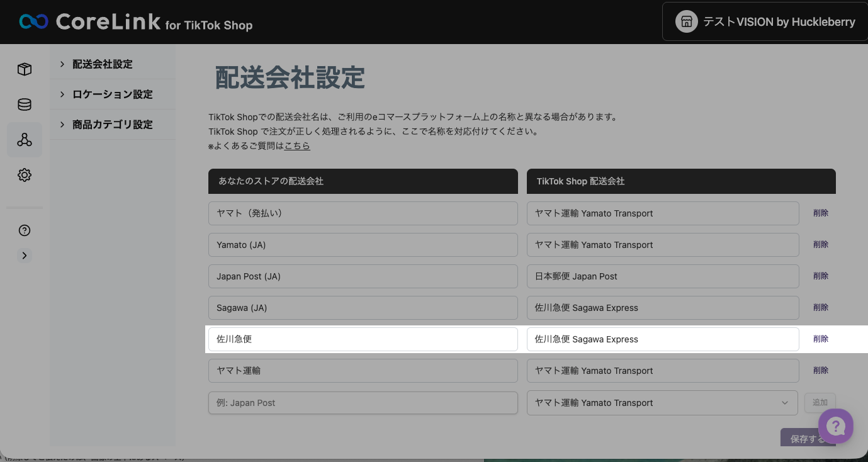Open the package box icon in sidebar

tap(25, 69)
